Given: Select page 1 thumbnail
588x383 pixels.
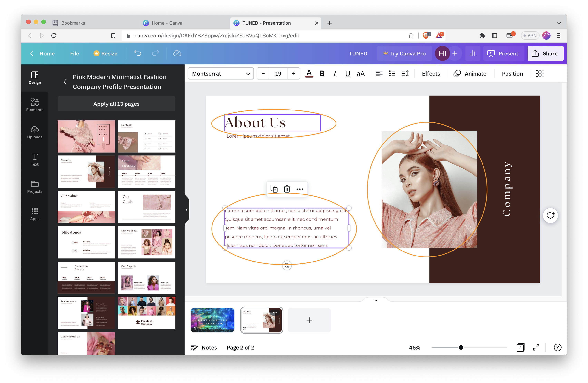Looking at the screenshot, I should click(x=212, y=320).
